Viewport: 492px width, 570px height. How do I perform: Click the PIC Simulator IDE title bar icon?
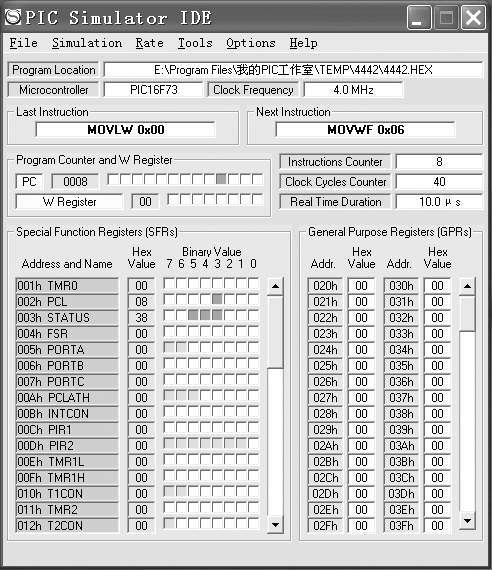click(13, 17)
